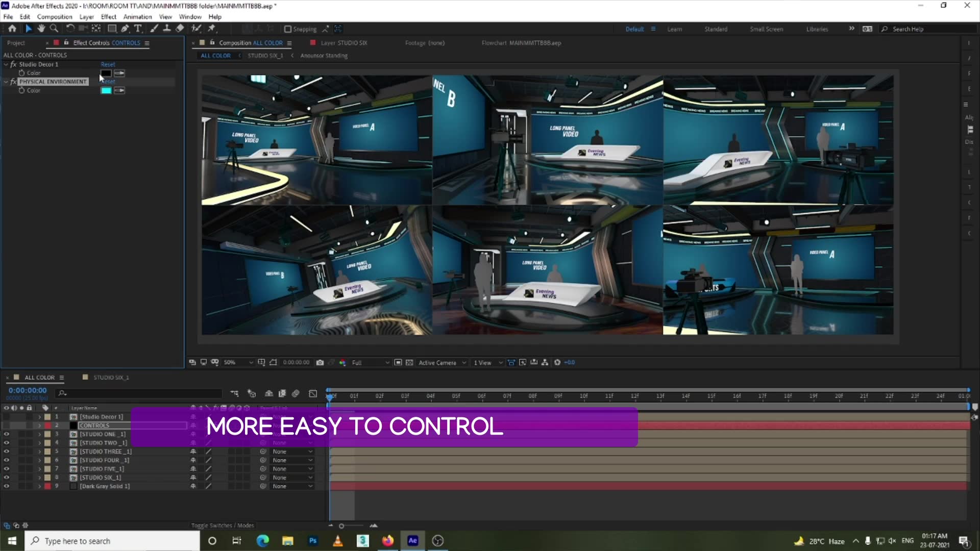Hide the STUDIO SIX_1 layer

tap(6, 478)
